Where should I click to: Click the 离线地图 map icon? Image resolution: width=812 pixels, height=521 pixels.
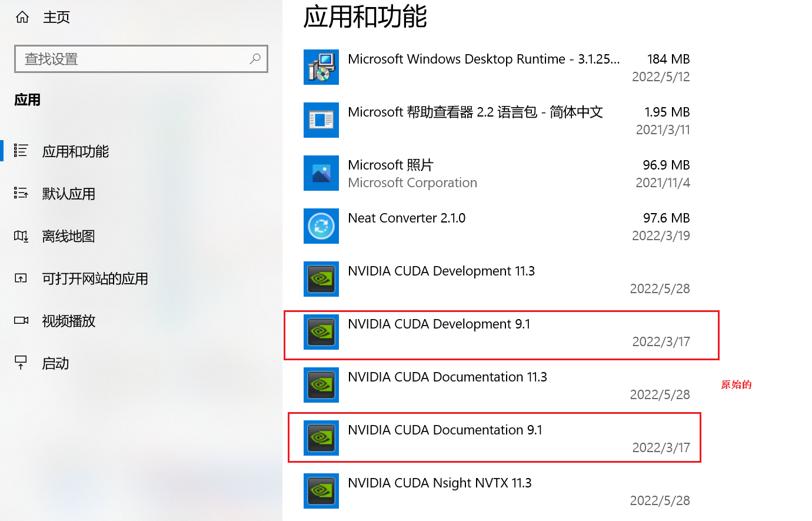coord(21,236)
